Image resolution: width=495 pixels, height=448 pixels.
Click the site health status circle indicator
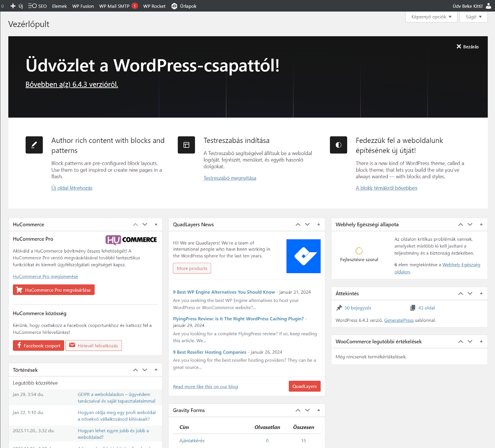pyautogui.click(x=359, y=251)
